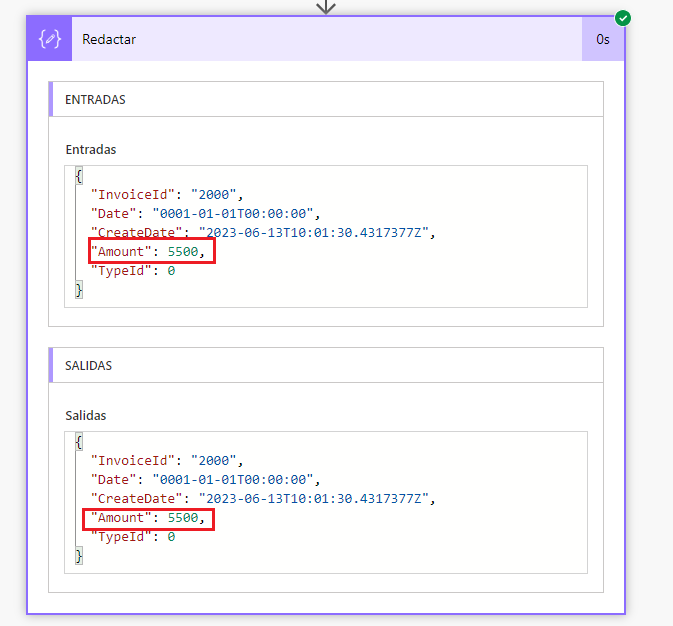Click the Redactar compose action icon
The image size is (673, 626).
tap(50, 39)
